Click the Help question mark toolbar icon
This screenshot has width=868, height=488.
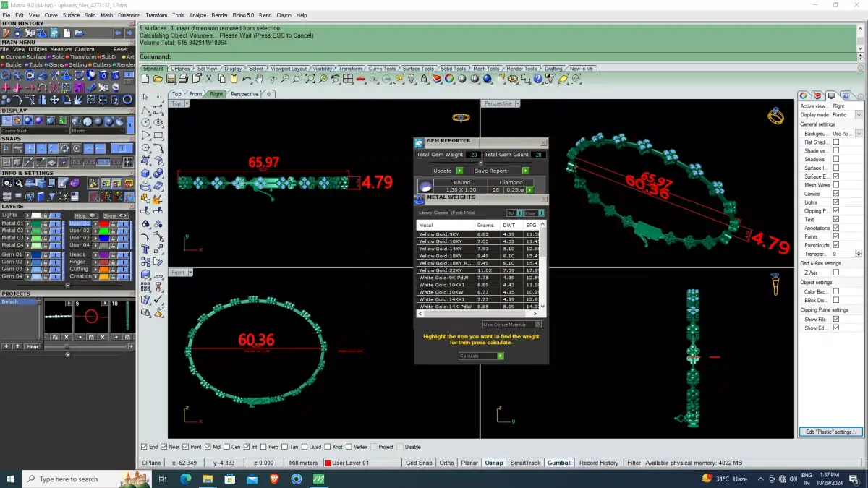[537, 79]
